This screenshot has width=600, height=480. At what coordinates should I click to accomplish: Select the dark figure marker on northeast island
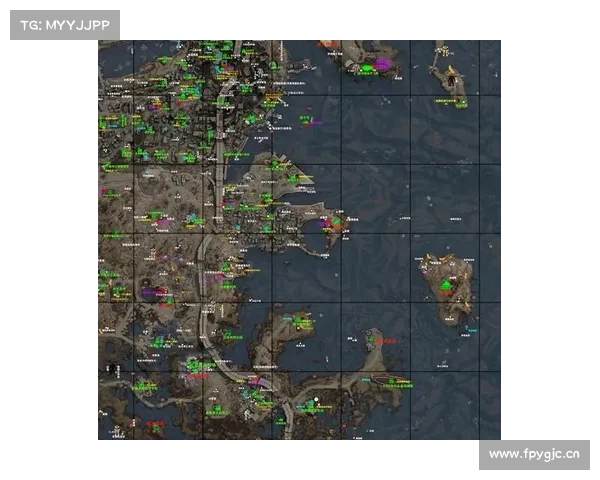click(452, 80)
